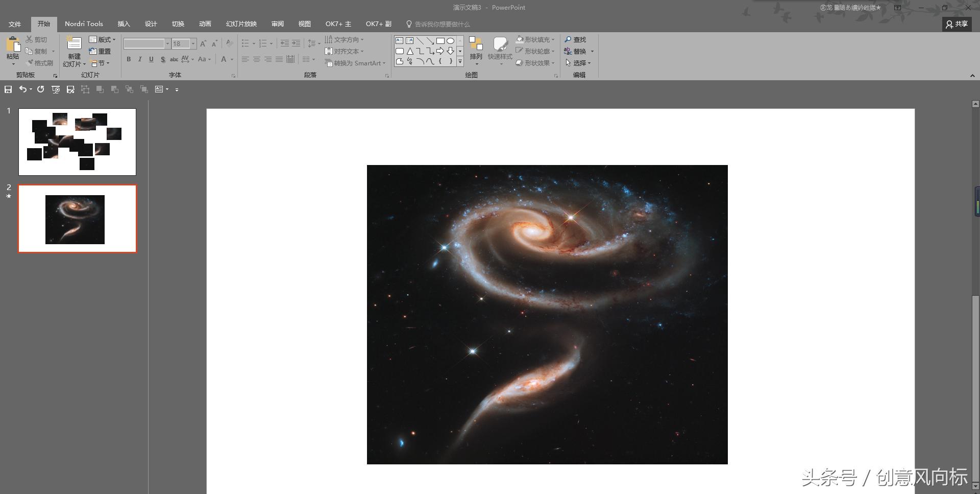Click the Reset (重置) button

[x=100, y=51]
